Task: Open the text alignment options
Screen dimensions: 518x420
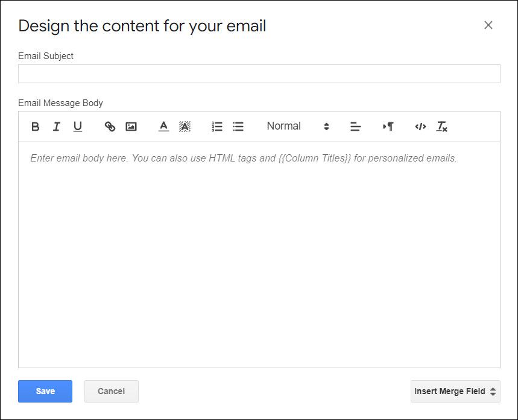Action: pyautogui.click(x=355, y=127)
